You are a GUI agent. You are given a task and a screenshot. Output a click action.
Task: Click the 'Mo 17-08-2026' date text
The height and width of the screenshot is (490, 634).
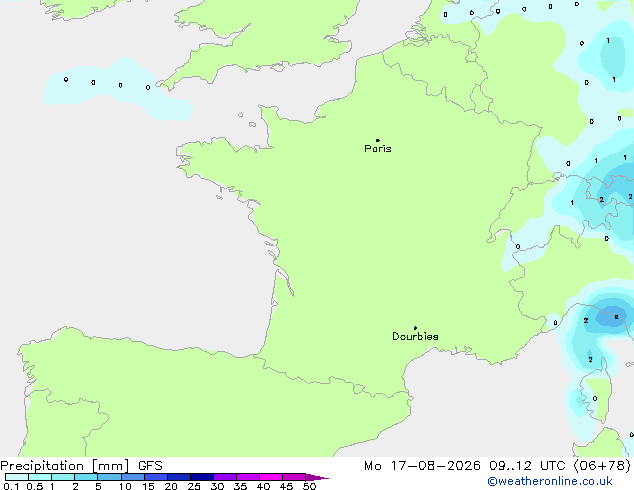pyautogui.click(x=422, y=466)
